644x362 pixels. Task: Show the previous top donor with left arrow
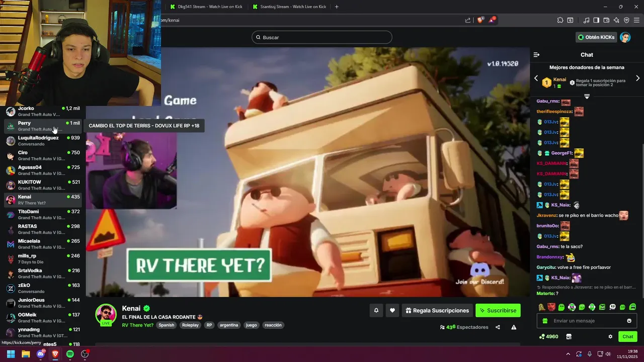536,78
